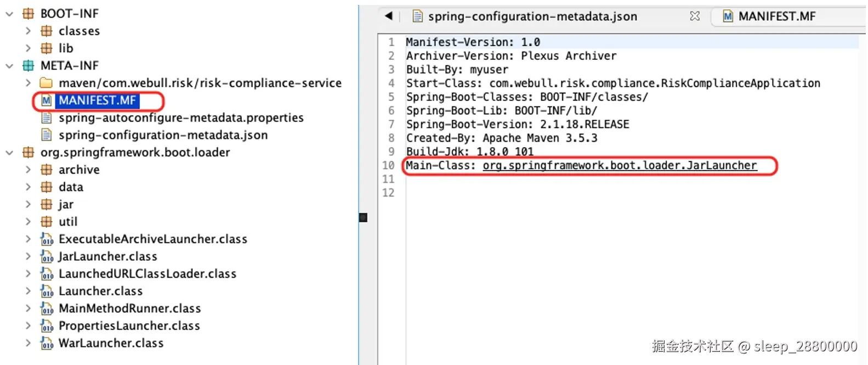Click the JarLauncher.class file icon

(x=47, y=256)
